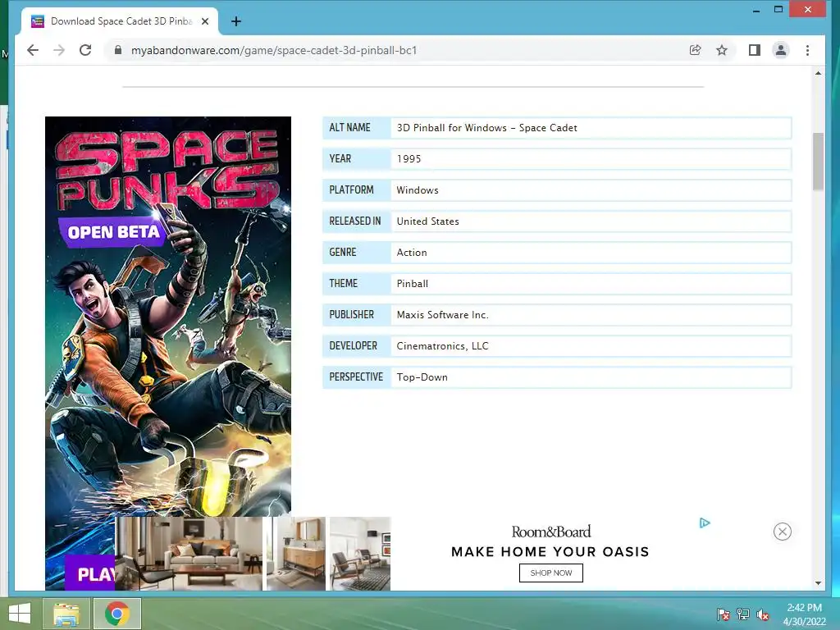Click the Maxis Software Inc. publisher link
The height and width of the screenshot is (630, 840).
click(x=442, y=314)
